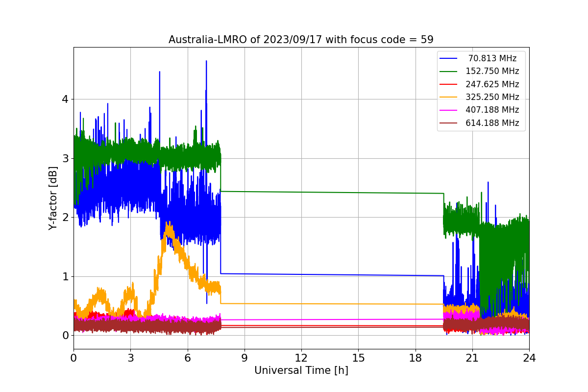Click x-axis tick label 15
Viewport: 588px width, 392px height.
pos(358,358)
